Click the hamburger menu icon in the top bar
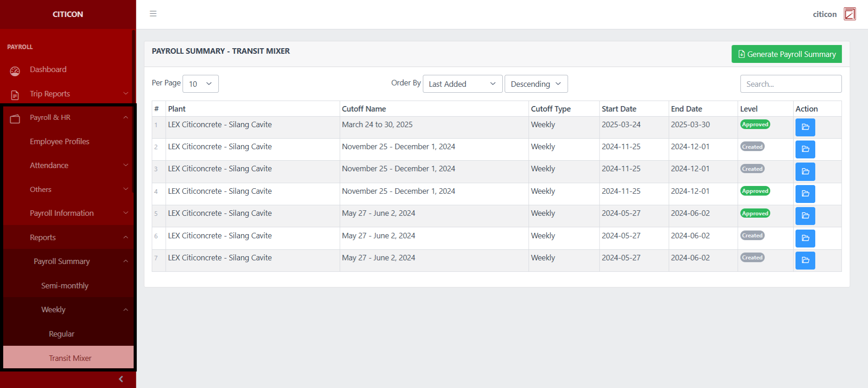This screenshot has height=388, width=868. click(x=153, y=14)
